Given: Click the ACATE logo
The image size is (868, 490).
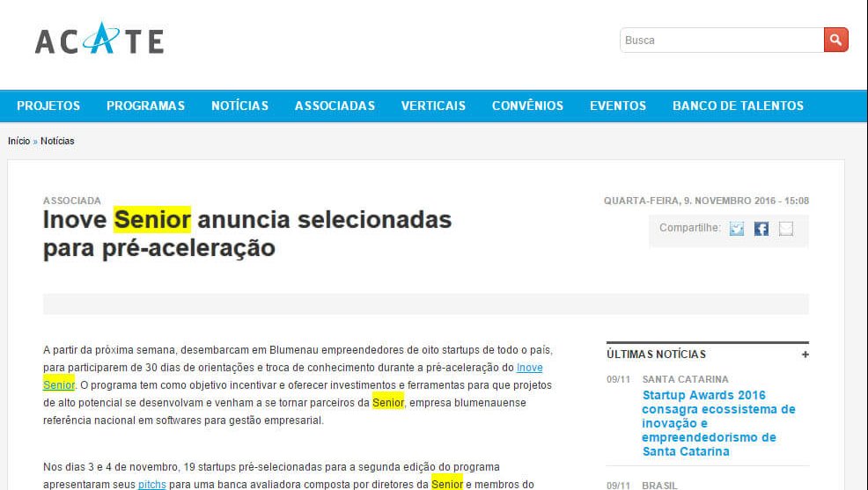Looking at the screenshot, I should [99, 39].
